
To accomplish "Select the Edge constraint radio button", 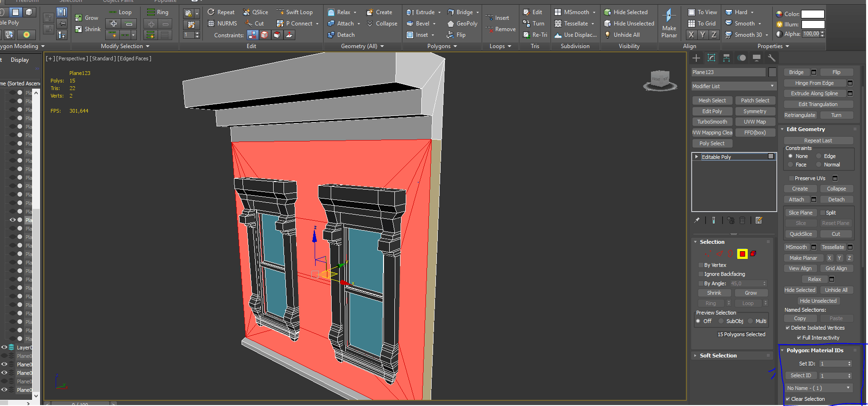I will click(x=819, y=156).
